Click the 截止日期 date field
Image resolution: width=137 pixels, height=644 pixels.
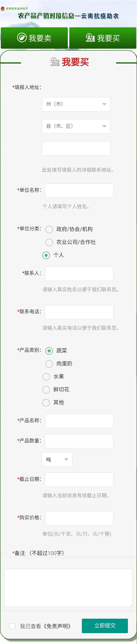[x=79, y=479]
